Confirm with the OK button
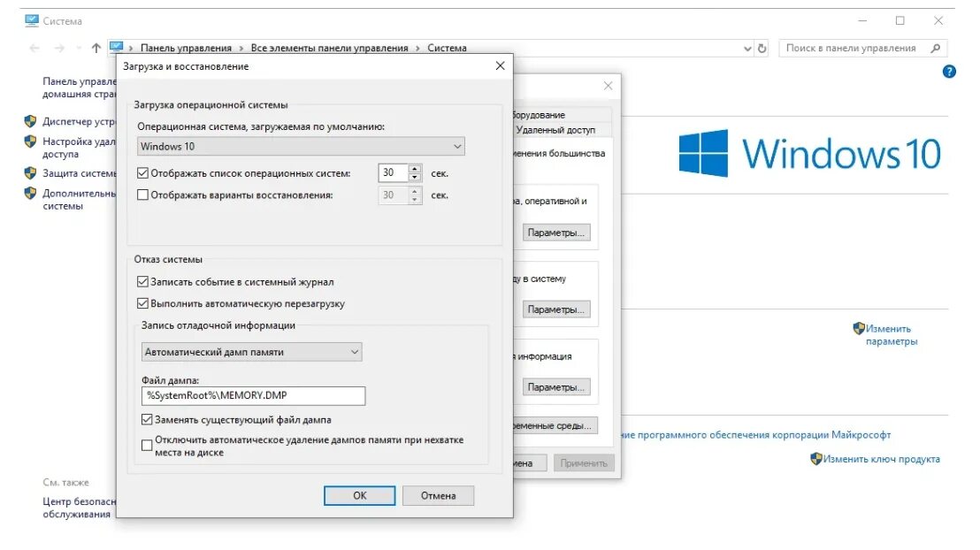 [x=359, y=496]
